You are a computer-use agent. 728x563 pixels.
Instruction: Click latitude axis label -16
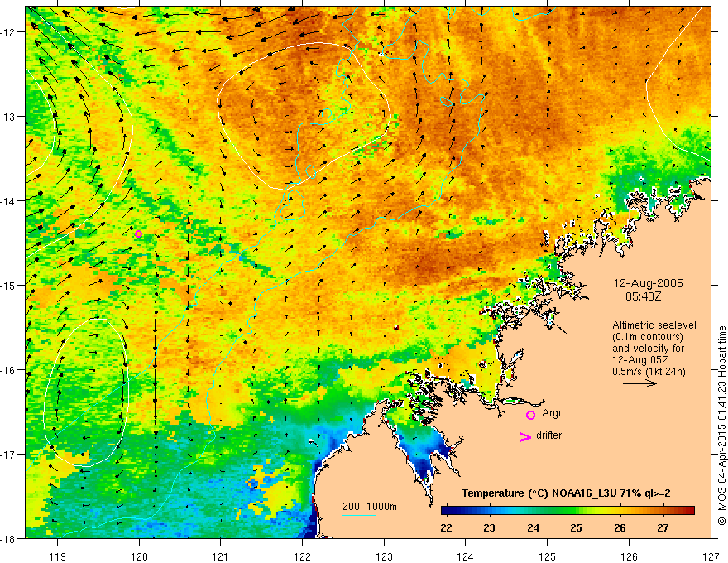click(8, 370)
